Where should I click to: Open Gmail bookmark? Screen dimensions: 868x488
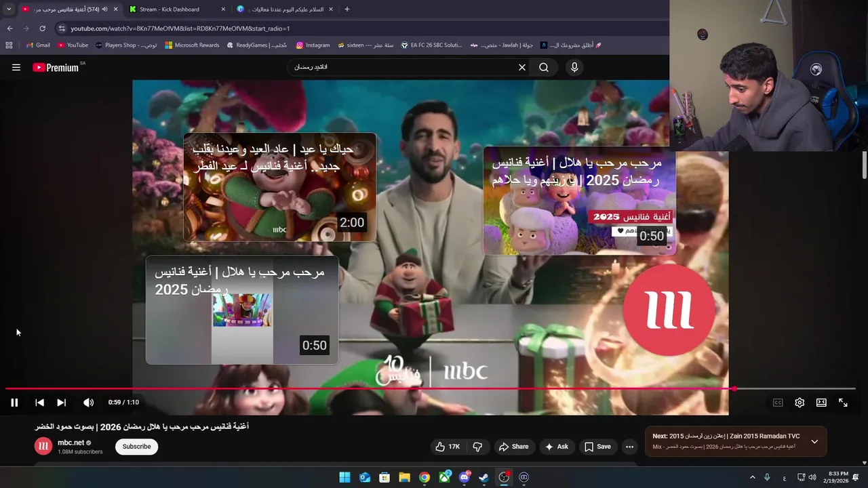click(38, 45)
